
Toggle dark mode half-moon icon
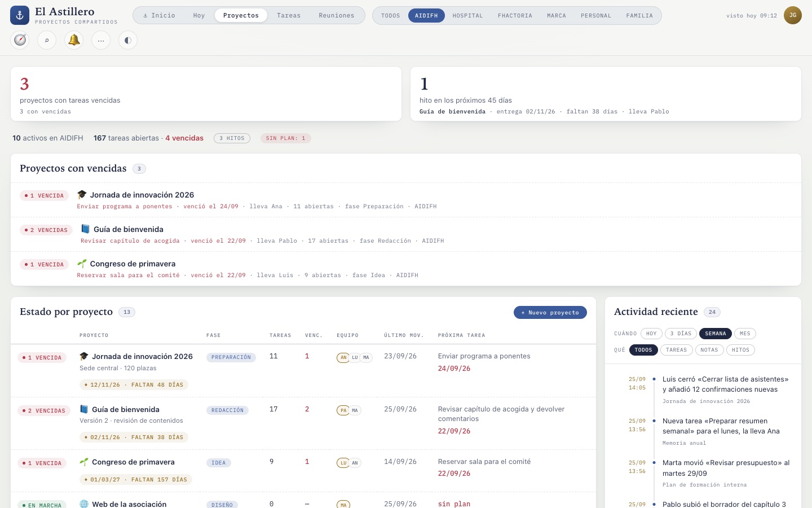[x=128, y=40]
